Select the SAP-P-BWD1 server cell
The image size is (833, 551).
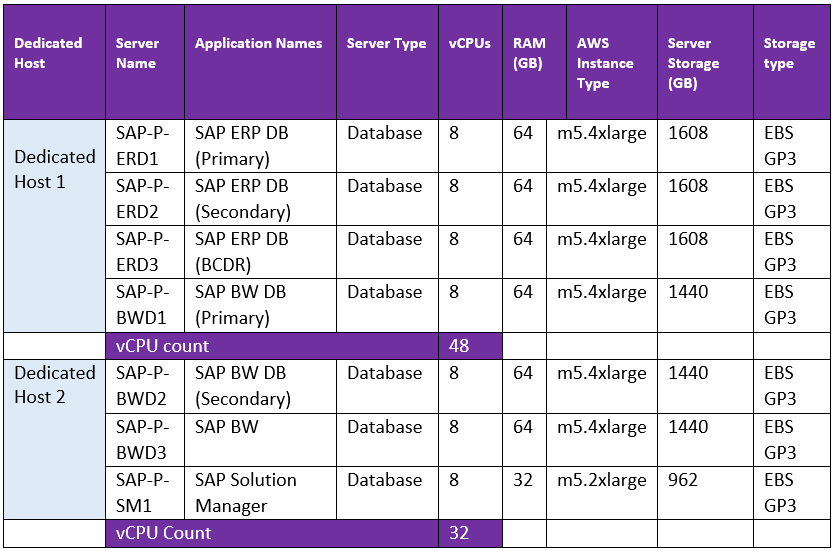pos(143,305)
